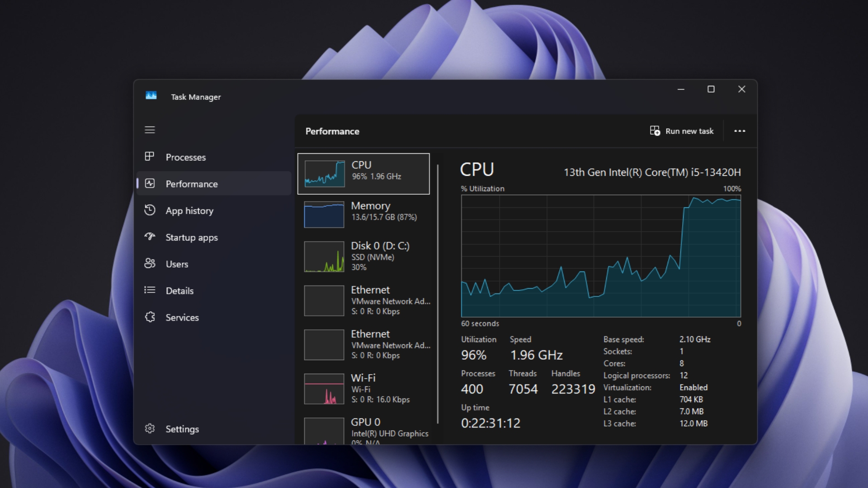This screenshot has height=488, width=868.
Task: Click the '2.10 GHz' base speed value
Action: [695, 339]
